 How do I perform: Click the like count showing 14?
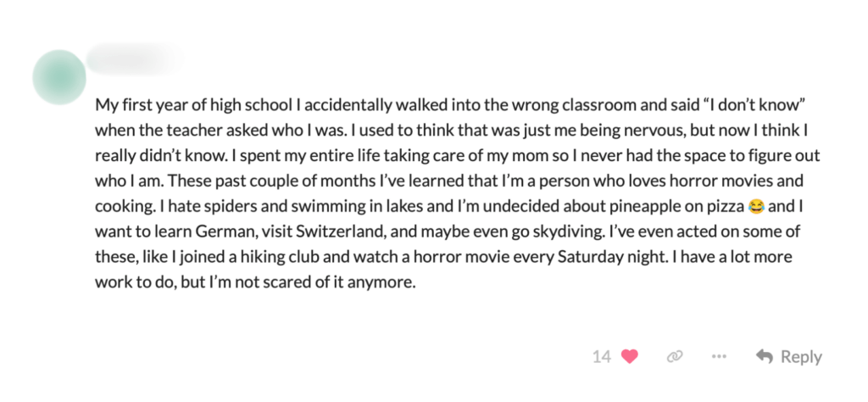(602, 357)
